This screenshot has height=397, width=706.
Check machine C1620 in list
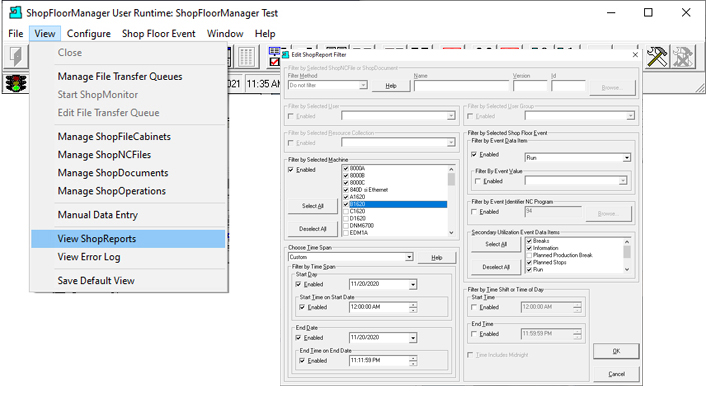coord(346,212)
